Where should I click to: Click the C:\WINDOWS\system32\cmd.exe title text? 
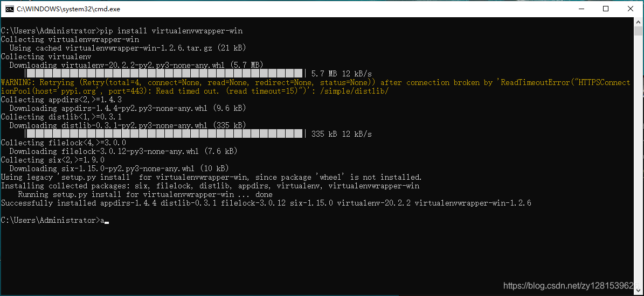coord(68,9)
